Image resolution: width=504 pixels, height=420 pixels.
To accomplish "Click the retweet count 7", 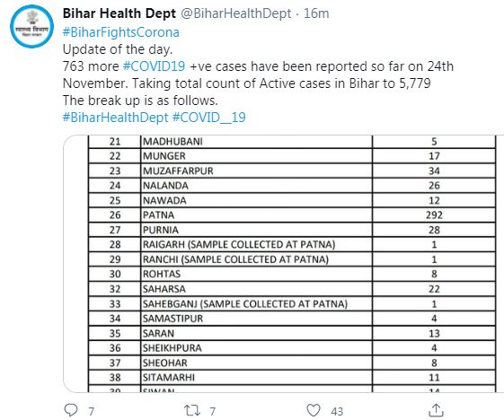I will 212,411.
